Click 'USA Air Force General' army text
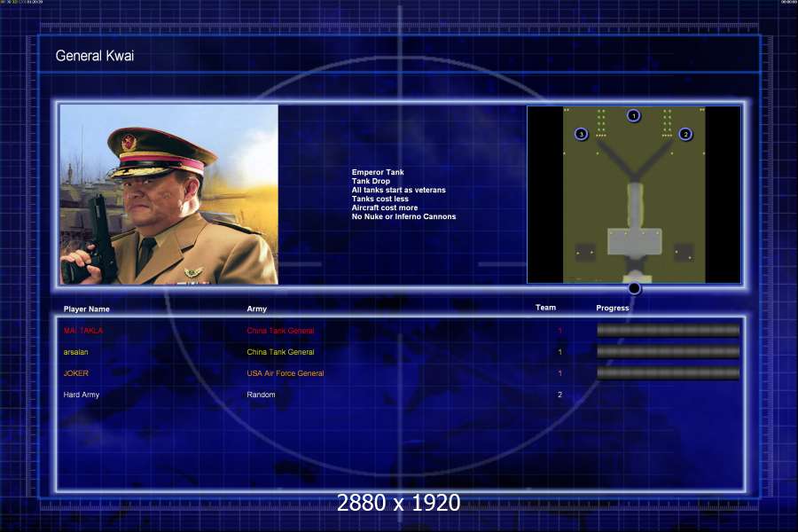 pyautogui.click(x=286, y=373)
